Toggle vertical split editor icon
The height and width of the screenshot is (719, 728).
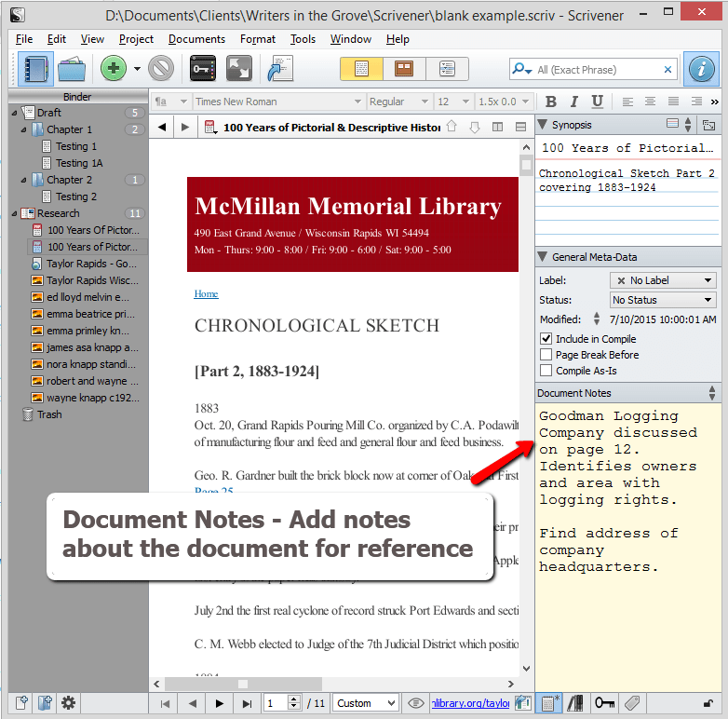pyautogui.click(x=497, y=127)
